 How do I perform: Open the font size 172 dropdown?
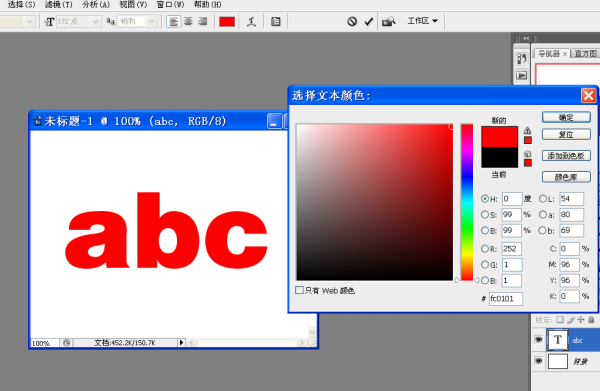pos(95,21)
